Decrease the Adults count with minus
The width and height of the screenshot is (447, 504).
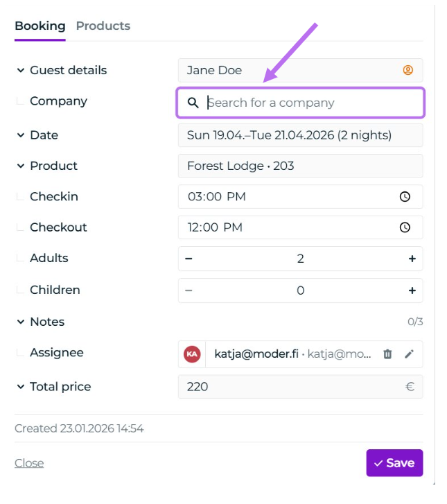pos(189,259)
